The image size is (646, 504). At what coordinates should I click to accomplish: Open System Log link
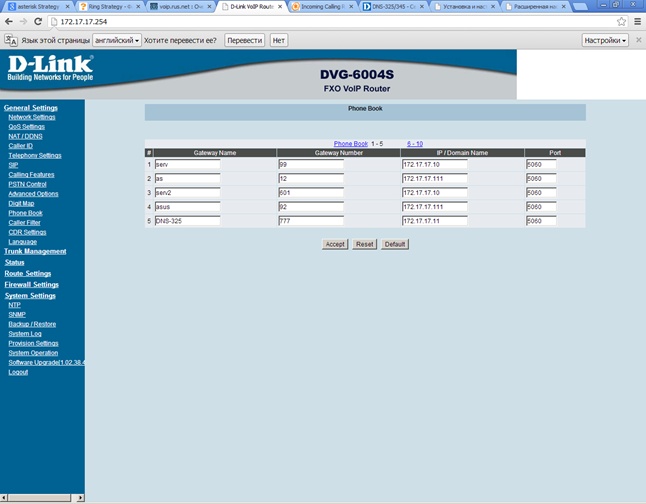(x=25, y=333)
